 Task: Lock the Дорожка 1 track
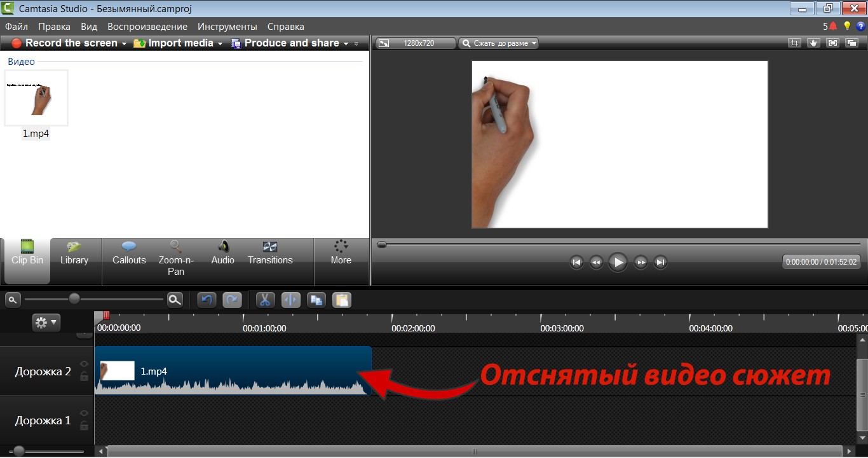[x=84, y=426]
